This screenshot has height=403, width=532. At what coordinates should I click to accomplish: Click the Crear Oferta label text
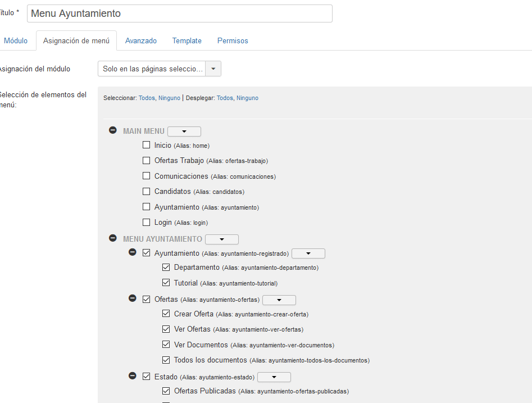pos(194,314)
